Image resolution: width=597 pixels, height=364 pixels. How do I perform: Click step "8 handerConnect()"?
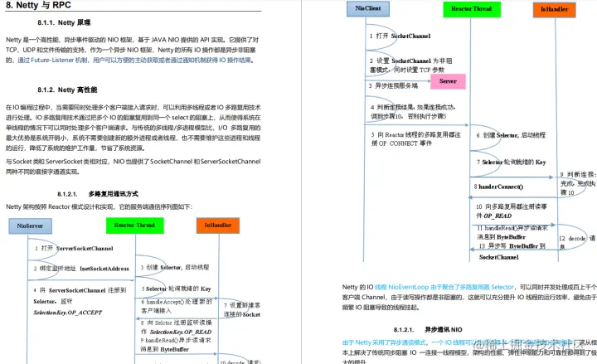498,187
